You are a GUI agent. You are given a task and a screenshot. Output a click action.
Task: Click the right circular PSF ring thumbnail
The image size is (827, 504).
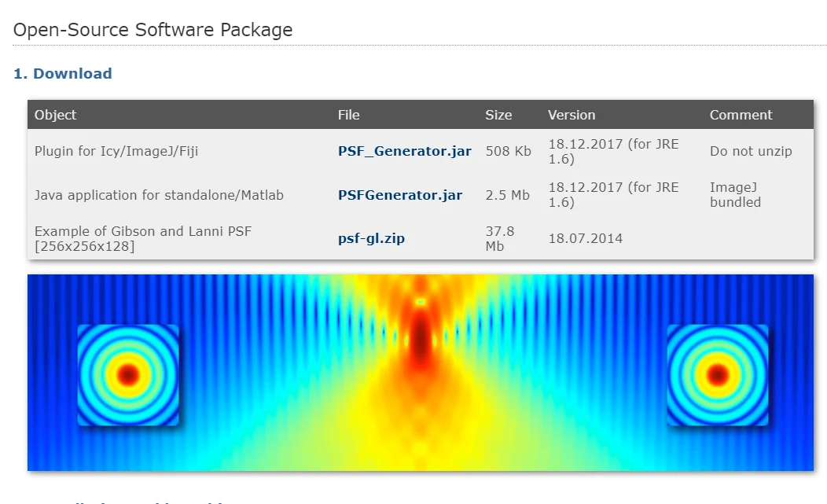click(717, 375)
